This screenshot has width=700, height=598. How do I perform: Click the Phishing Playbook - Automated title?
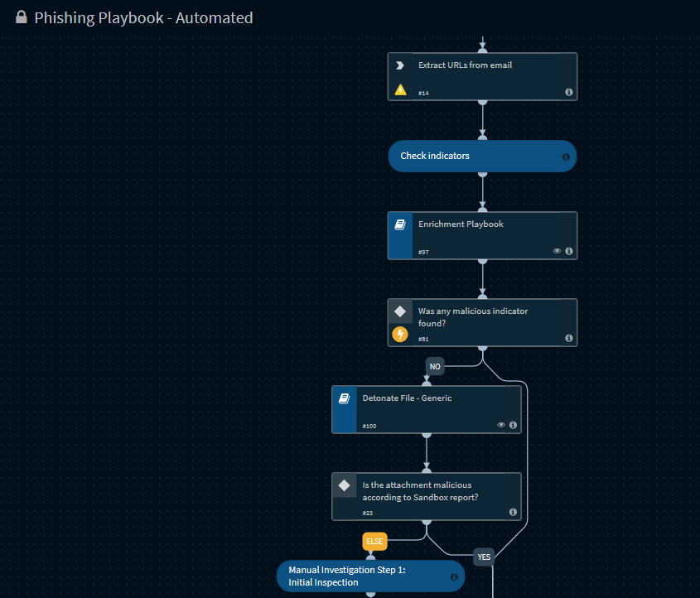143,18
